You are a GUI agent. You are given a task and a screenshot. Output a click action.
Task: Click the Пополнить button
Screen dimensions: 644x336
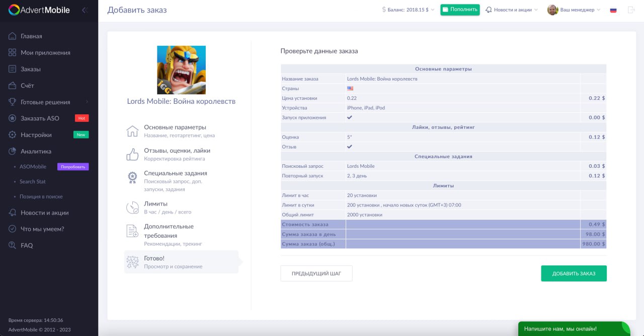coord(460,10)
